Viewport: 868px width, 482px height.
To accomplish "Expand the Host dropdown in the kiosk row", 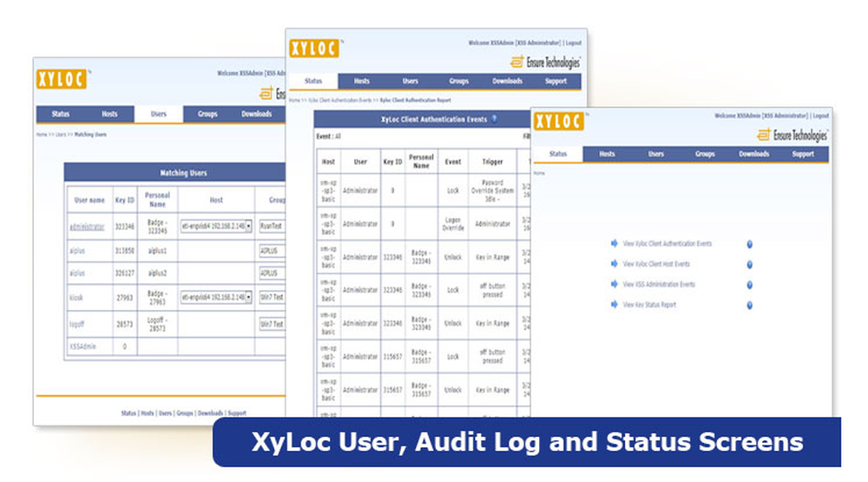I will pos(248,297).
